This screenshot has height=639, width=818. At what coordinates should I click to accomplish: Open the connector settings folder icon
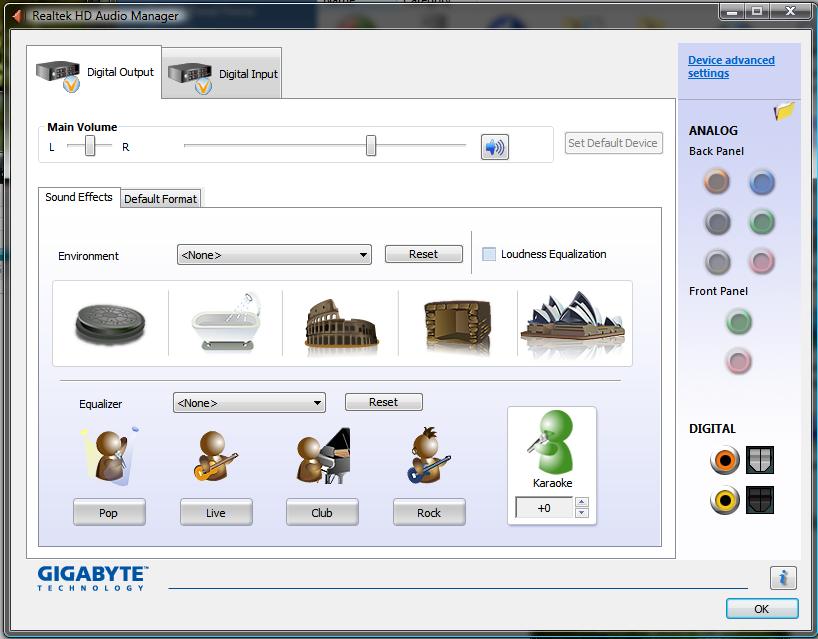(x=784, y=111)
